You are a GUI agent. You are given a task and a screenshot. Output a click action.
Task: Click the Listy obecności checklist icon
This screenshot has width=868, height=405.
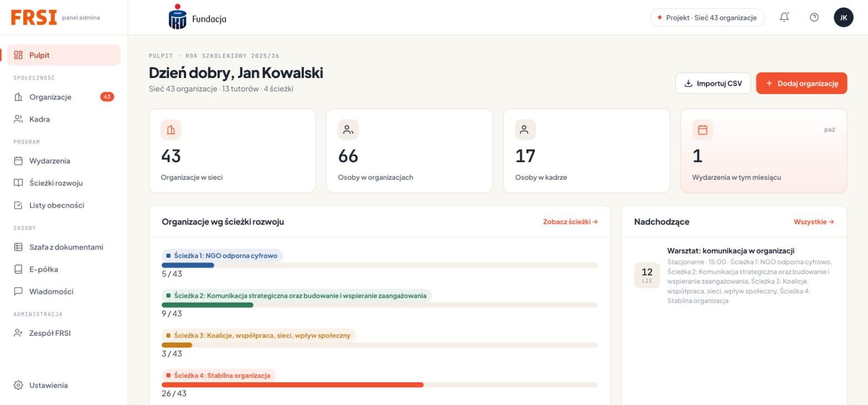coord(18,205)
